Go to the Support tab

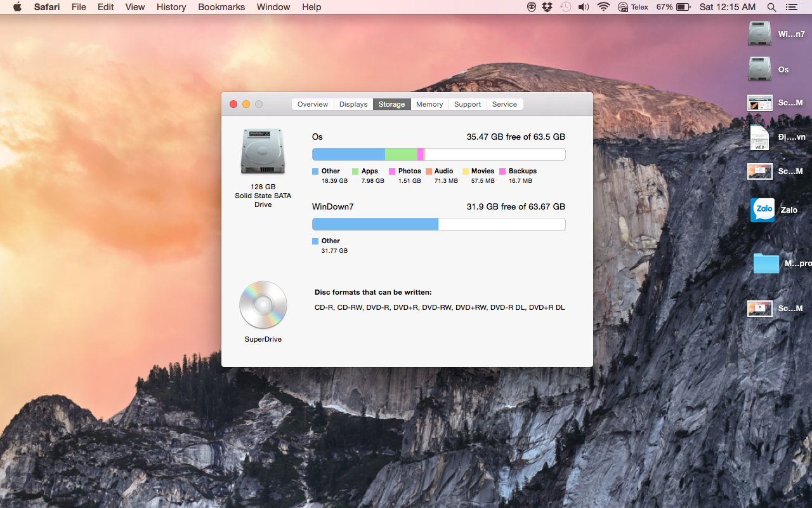pos(468,104)
